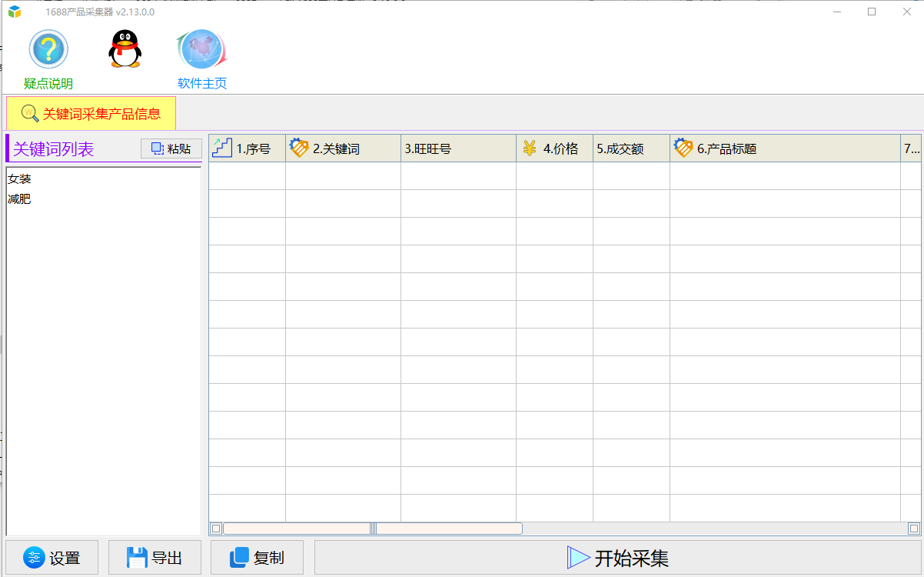Open the 设置 settings button
Viewport: 924px width, 577px height.
point(52,558)
